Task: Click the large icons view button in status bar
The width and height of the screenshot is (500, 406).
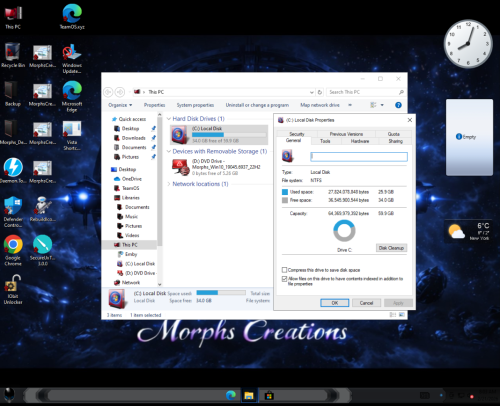Action: coord(402,315)
